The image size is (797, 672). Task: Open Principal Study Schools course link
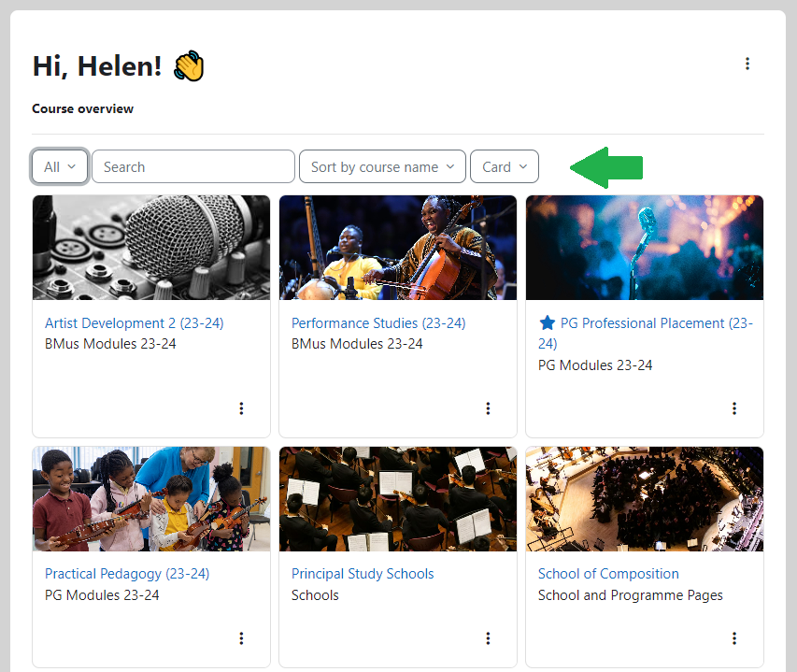363,574
